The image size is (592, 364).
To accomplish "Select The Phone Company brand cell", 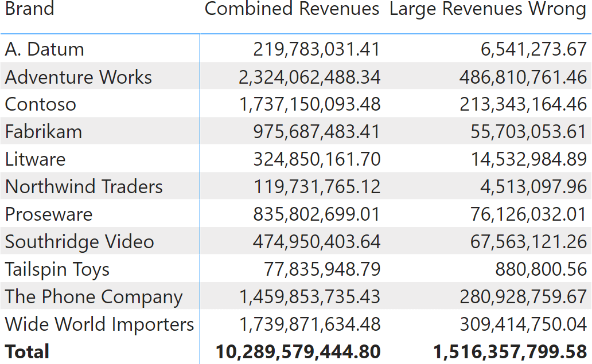I will (94, 298).
